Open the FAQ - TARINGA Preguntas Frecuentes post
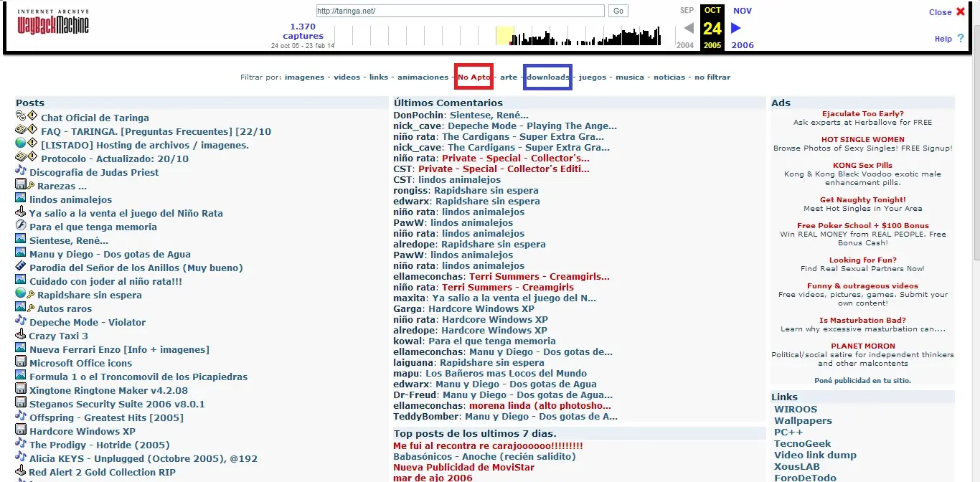 tap(156, 131)
